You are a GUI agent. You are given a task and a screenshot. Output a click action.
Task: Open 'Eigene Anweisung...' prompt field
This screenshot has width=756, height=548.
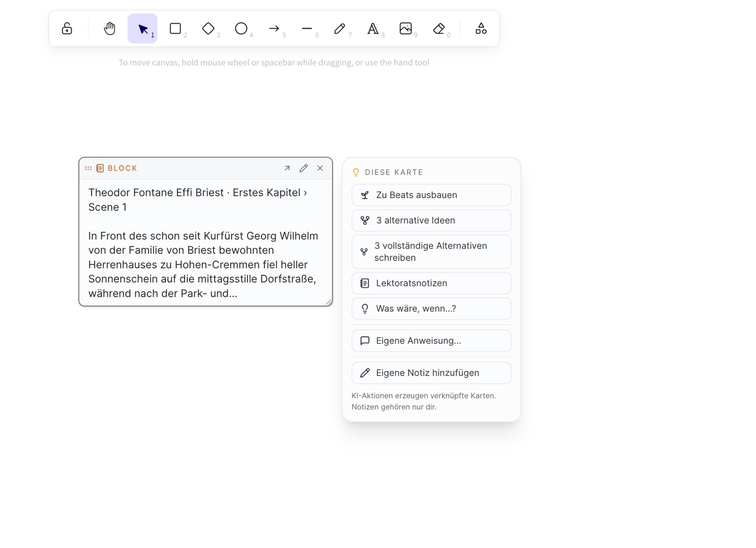click(431, 340)
